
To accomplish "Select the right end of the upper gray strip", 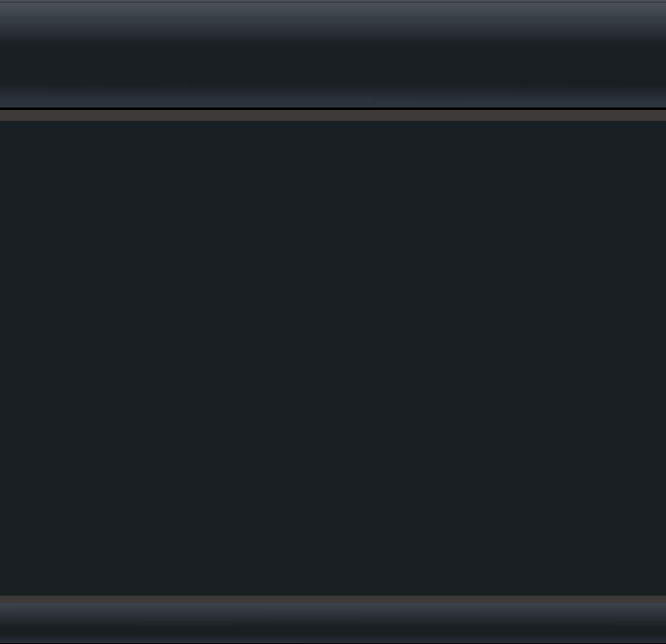I will (x=661, y=116).
